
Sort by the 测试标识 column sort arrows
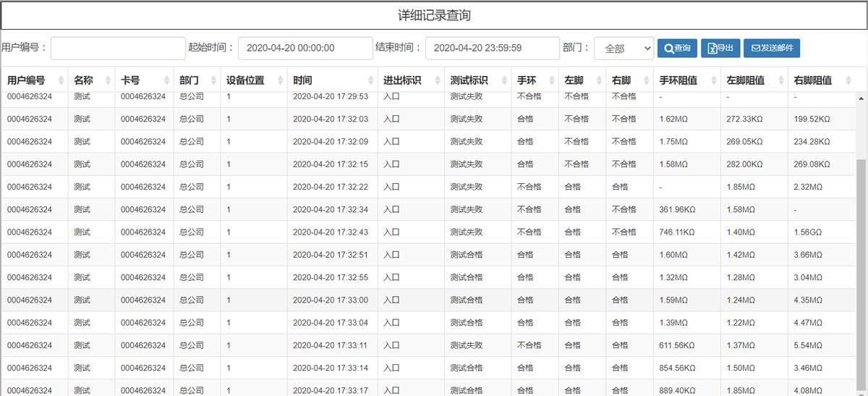[x=504, y=80]
